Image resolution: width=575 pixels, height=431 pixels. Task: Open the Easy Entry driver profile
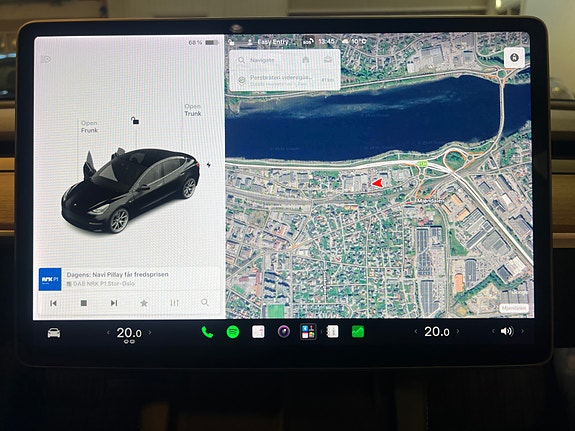[x=268, y=42]
